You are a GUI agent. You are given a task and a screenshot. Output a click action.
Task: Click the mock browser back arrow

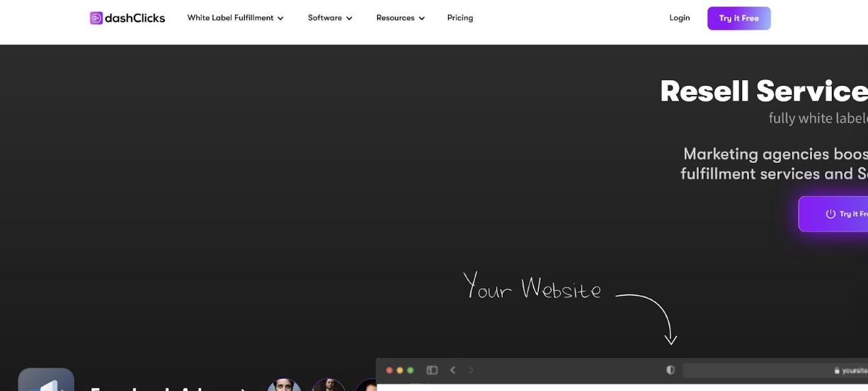(x=453, y=370)
